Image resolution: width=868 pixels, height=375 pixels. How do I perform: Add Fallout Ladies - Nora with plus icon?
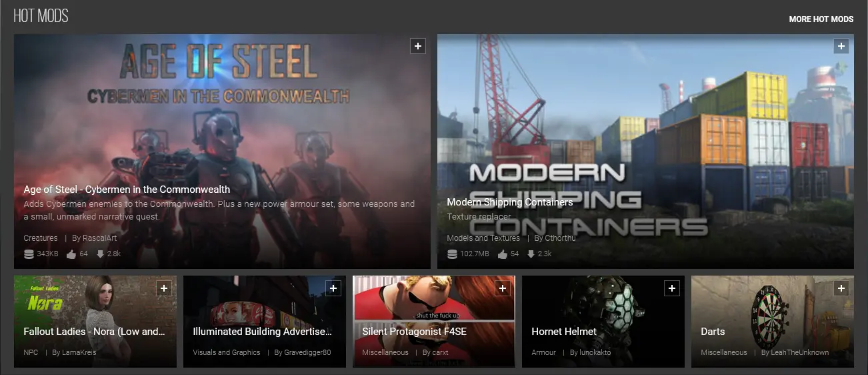click(x=164, y=288)
